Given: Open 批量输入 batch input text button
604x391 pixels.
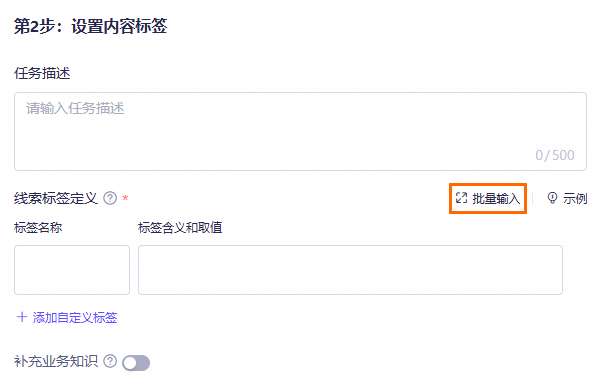Looking at the screenshot, I should (x=496, y=198).
